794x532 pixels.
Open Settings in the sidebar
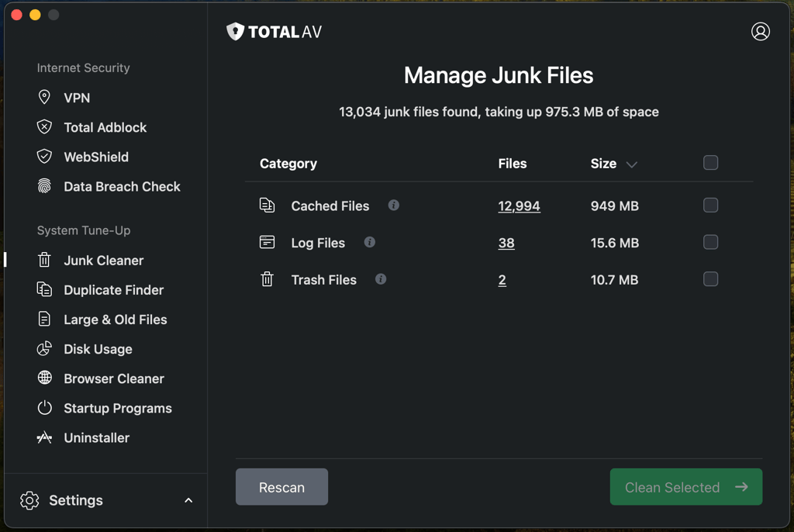coord(76,500)
